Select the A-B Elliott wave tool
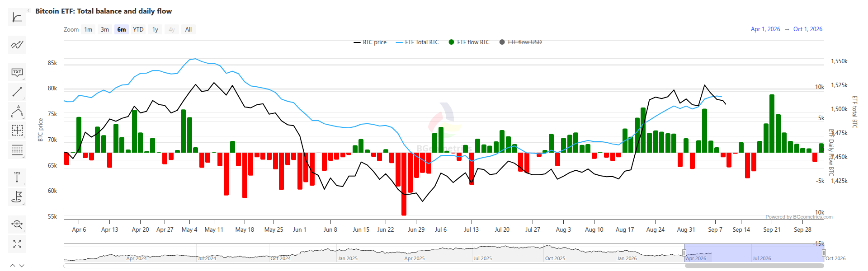868x271 pixels. pyautogui.click(x=17, y=111)
